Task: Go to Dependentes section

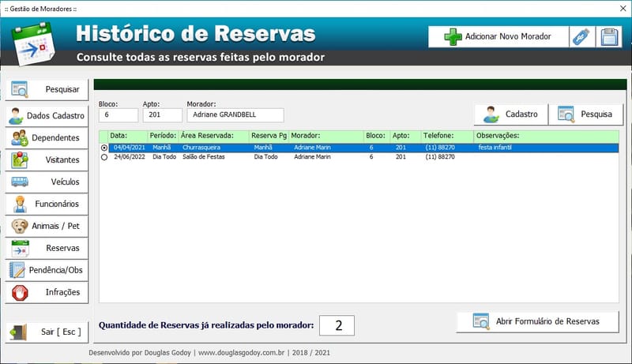Action: pyautogui.click(x=47, y=137)
